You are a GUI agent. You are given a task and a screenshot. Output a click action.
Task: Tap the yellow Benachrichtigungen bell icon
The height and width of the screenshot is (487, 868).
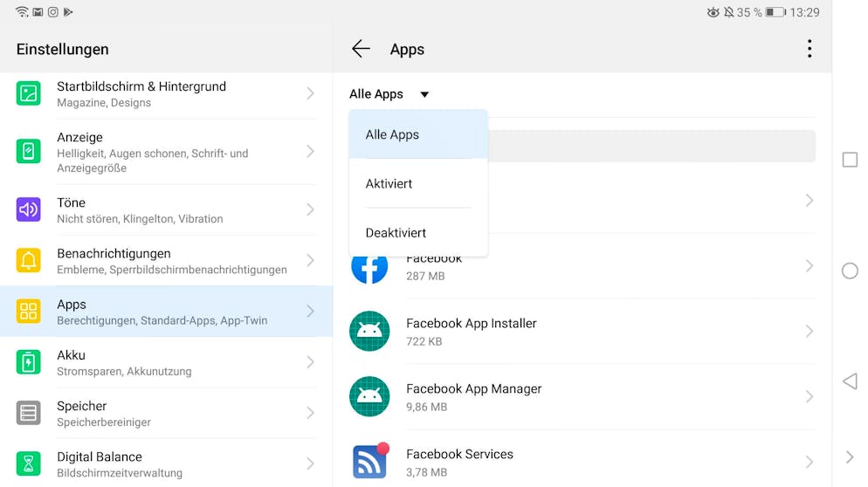28,260
